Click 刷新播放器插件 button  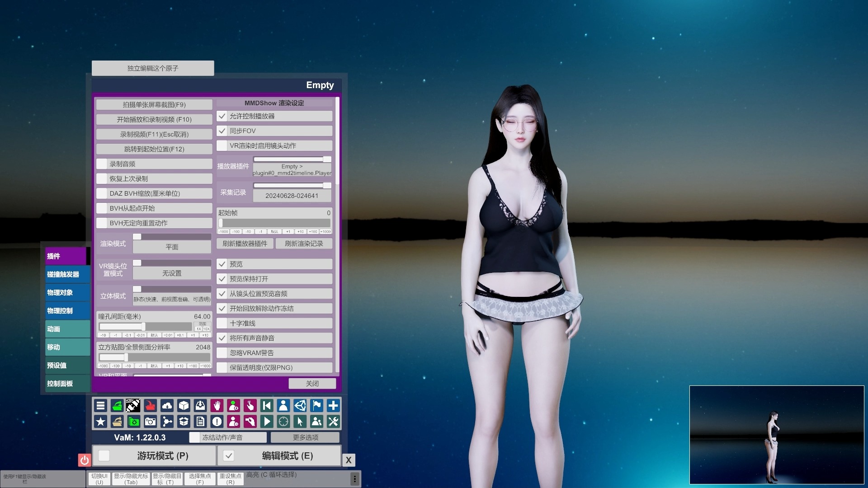point(245,244)
